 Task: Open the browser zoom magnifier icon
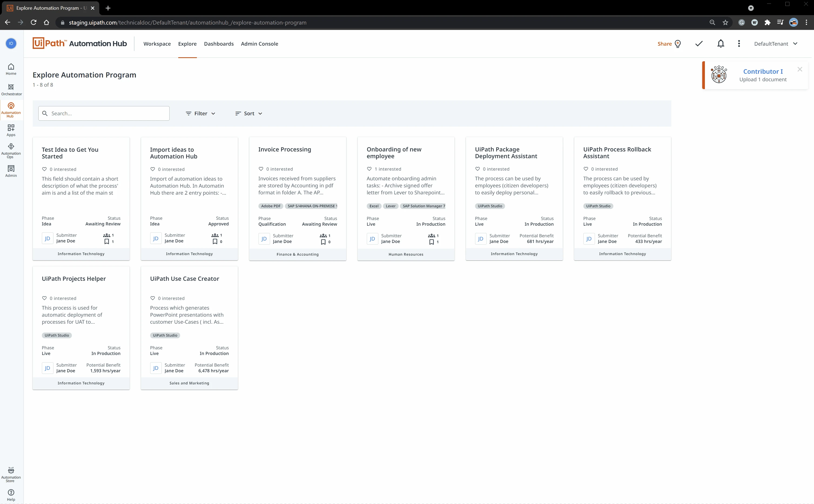click(712, 22)
